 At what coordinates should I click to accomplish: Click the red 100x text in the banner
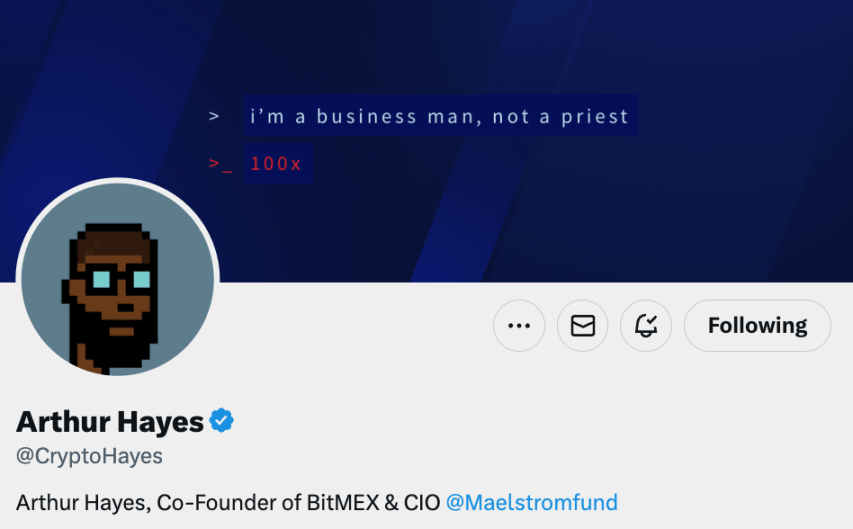click(x=276, y=164)
